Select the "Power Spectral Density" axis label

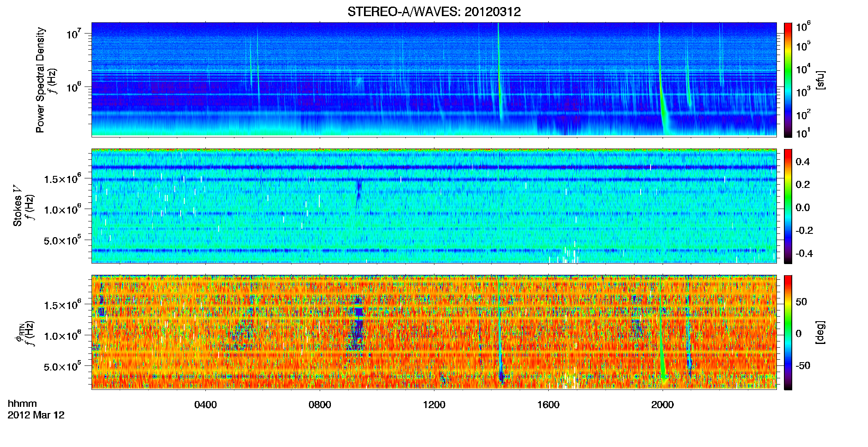(40, 80)
